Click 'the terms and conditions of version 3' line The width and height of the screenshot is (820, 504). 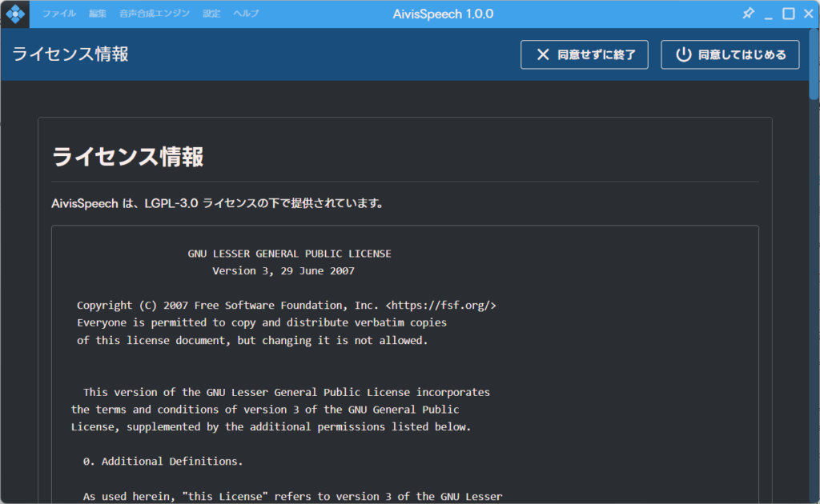point(264,410)
